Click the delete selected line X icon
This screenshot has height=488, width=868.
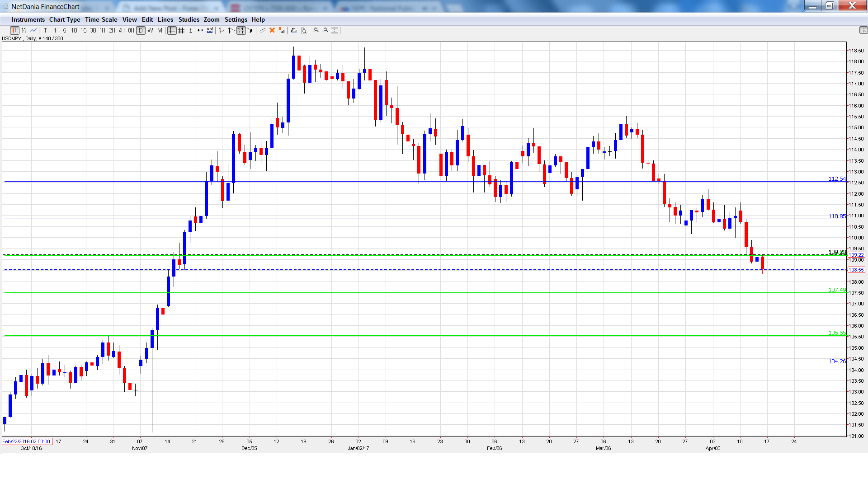[272, 30]
